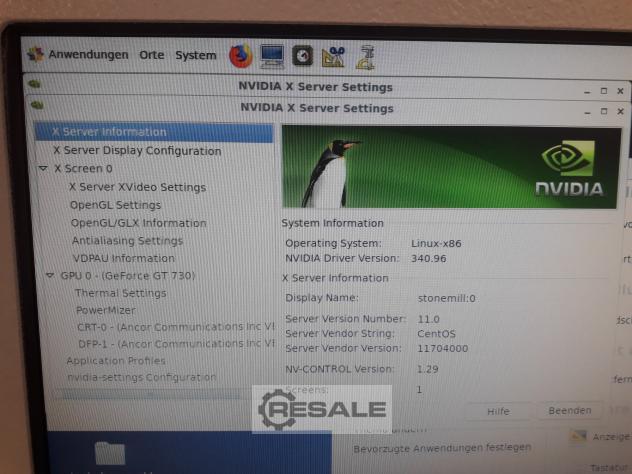Open VDPAU Information page
This screenshot has width=632, height=474.
pos(124,258)
